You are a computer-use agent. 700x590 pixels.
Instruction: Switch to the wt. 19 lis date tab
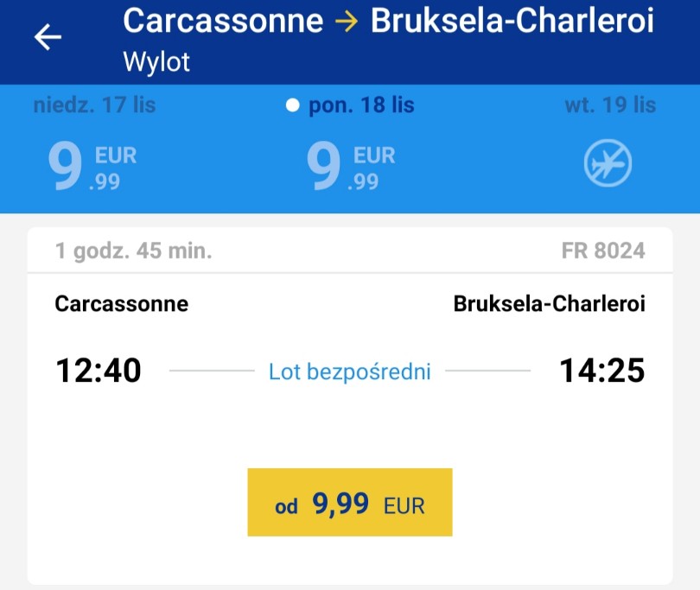[x=610, y=105]
